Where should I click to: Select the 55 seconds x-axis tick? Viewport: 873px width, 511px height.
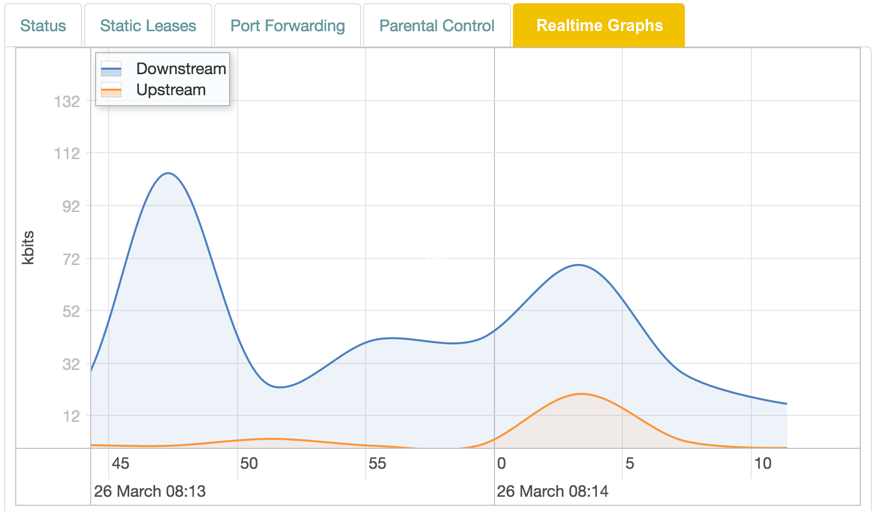377,464
